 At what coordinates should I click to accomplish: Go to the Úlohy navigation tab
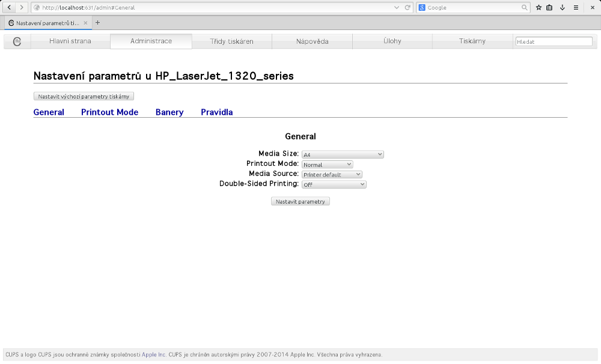coord(392,41)
